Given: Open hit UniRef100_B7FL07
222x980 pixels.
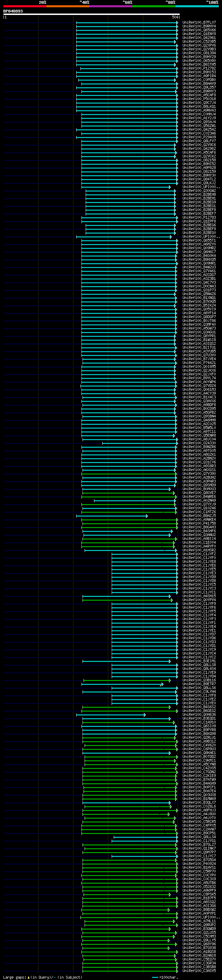Looking at the screenshot, I should pyautogui.click(x=199, y=23).
